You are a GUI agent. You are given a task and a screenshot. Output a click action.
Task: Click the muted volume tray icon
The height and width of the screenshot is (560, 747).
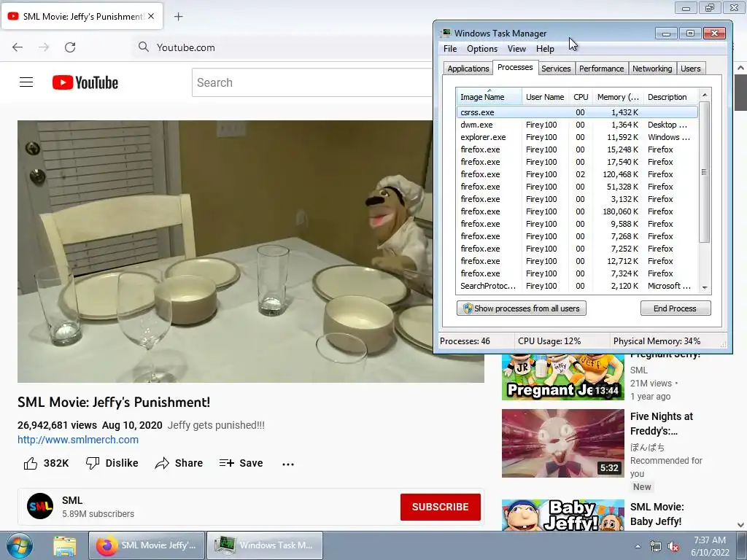673,547
